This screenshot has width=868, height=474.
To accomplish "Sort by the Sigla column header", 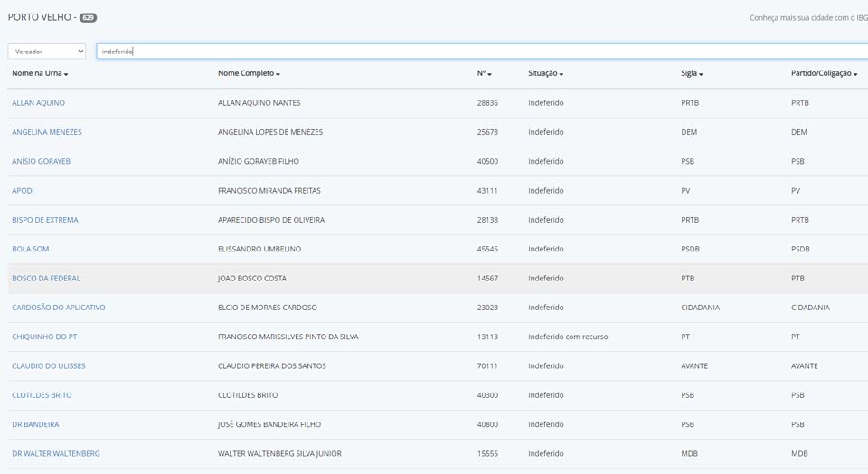I will 692,73.
